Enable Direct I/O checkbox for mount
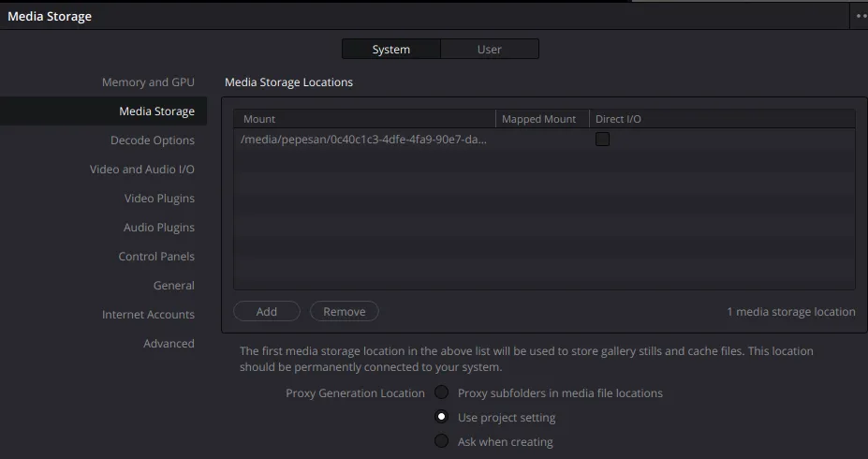Screen dimensions: 868x459 [602, 140]
